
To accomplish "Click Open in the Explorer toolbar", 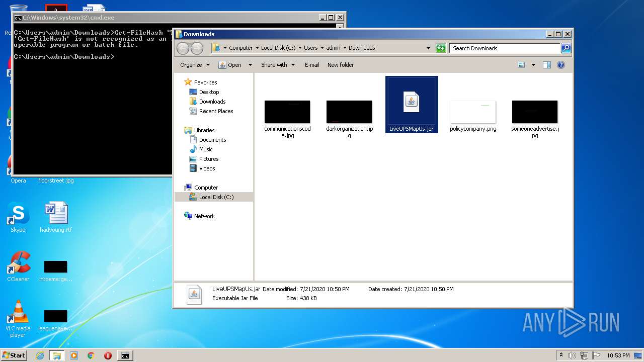I will [230, 65].
